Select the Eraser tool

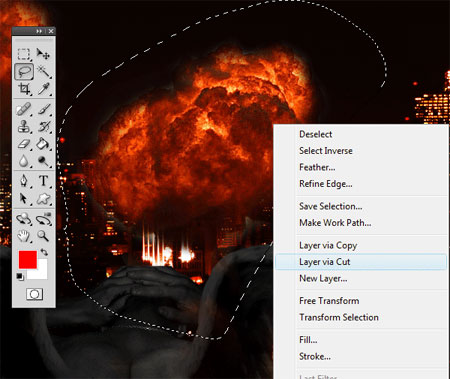24,144
